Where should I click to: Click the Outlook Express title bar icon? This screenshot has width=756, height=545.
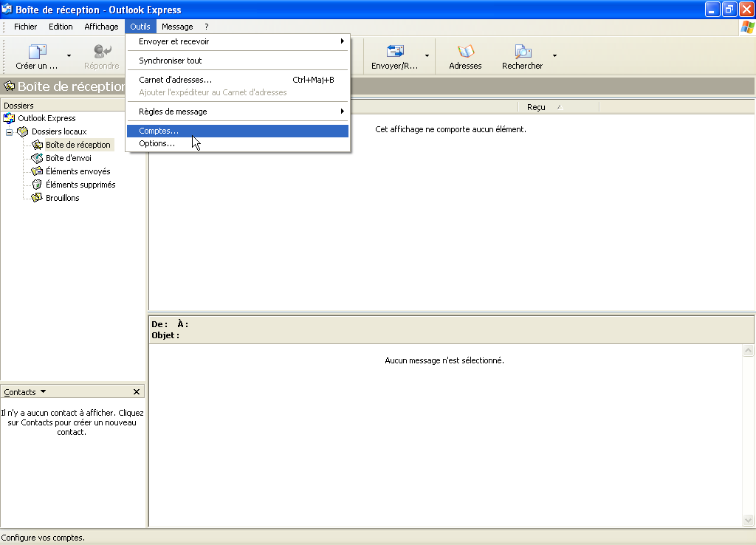(x=7, y=9)
